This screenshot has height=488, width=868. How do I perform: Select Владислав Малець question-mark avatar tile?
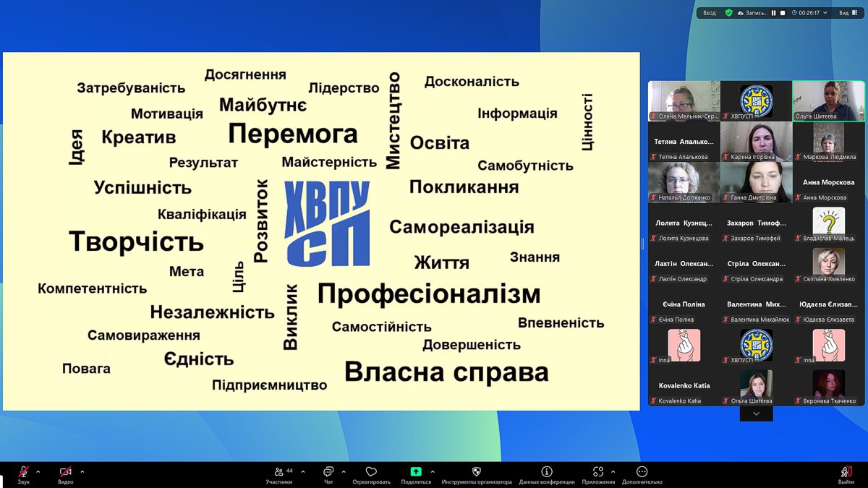coord(828,222)
